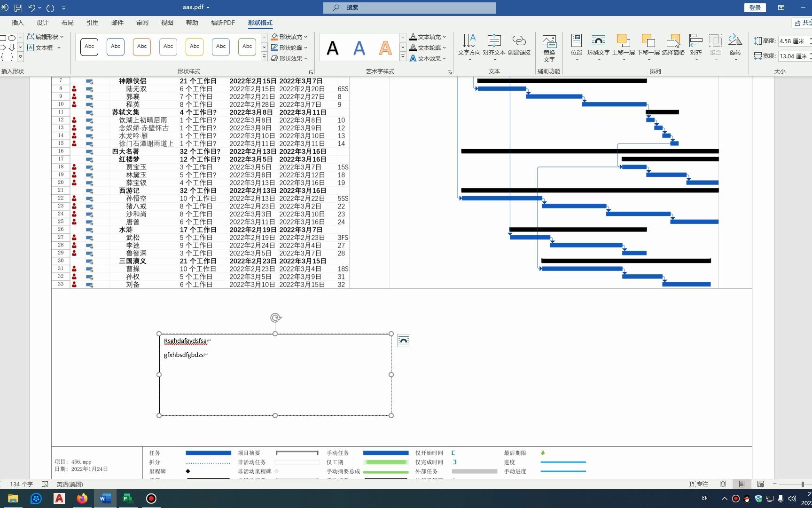This screenshot has height=508, width=812.
Task: Click the rotation handle above the text box
Action: click(x=275, y=317)
